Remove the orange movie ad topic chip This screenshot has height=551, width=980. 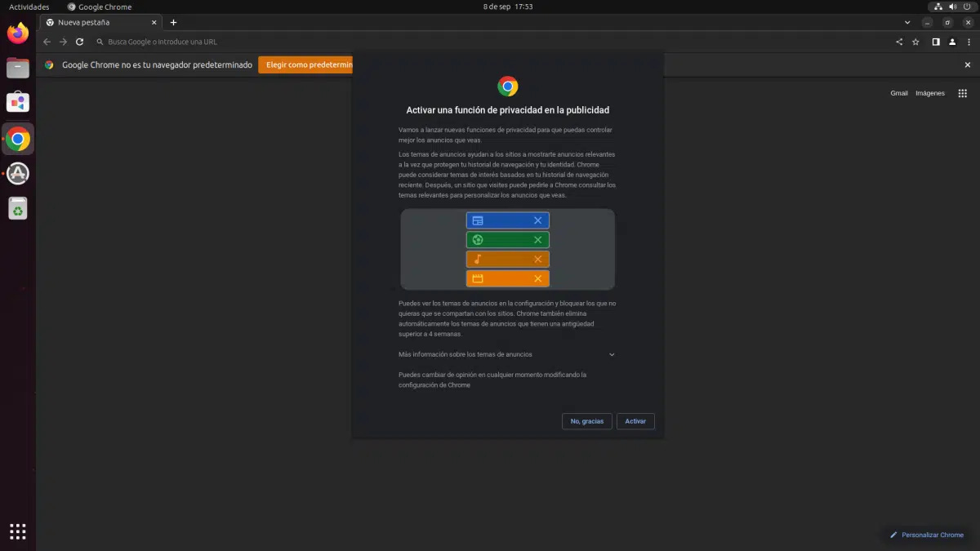[537, 278]
